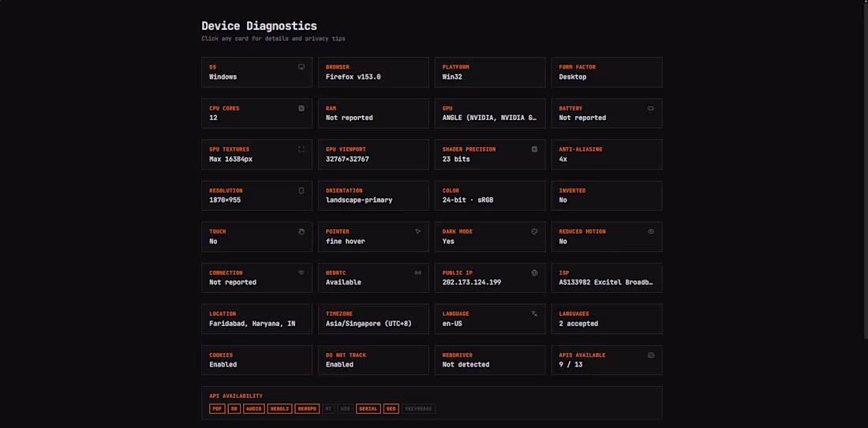Viewport: 868px width, 428px height.
Task: Open the Form Factor card showing Desktop
Action: [607, 72]
